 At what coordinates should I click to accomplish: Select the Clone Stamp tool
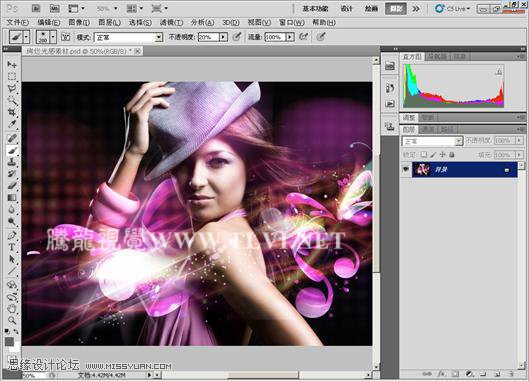click(12, 162)
